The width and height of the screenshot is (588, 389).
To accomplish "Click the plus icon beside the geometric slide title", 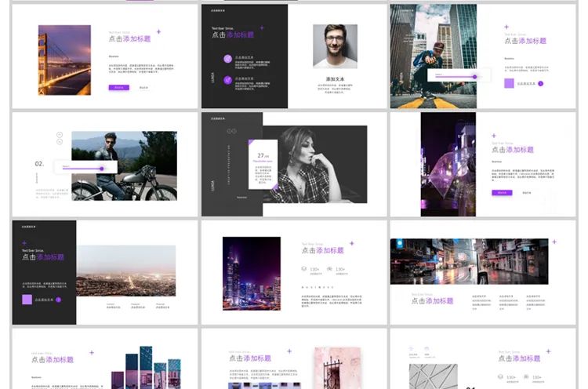I will coord(548,351).
